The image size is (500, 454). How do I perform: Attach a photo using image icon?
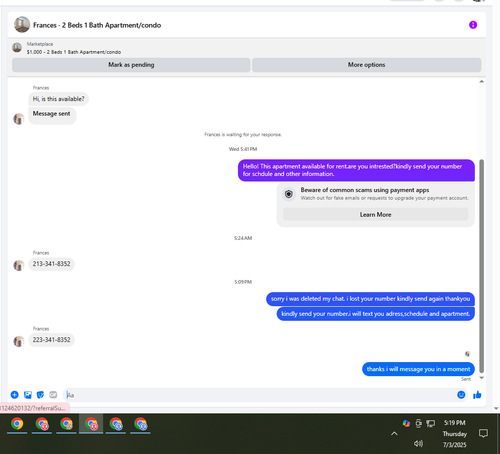pyautogui.click(x=28, y=395)
